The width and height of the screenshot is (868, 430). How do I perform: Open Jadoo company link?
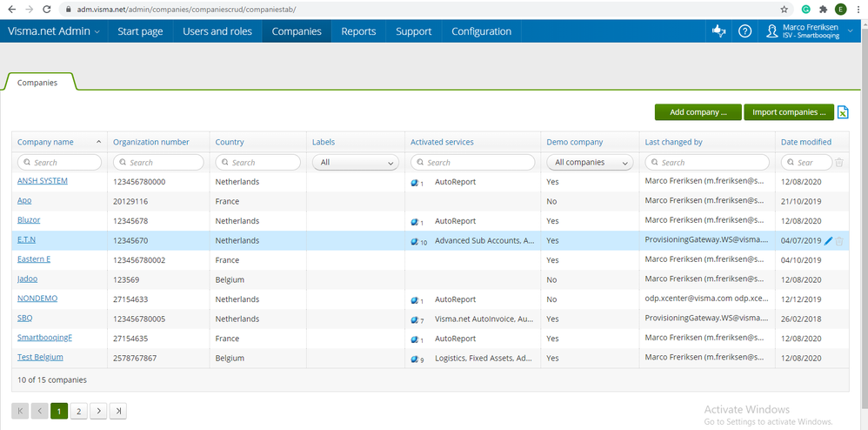[28, 279]
